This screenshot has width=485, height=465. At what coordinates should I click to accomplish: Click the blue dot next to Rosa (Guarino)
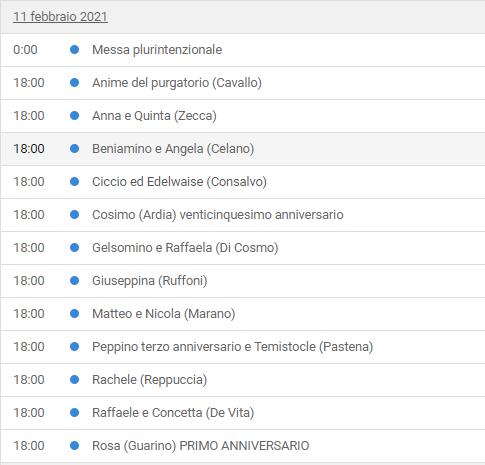coord(75,446)
